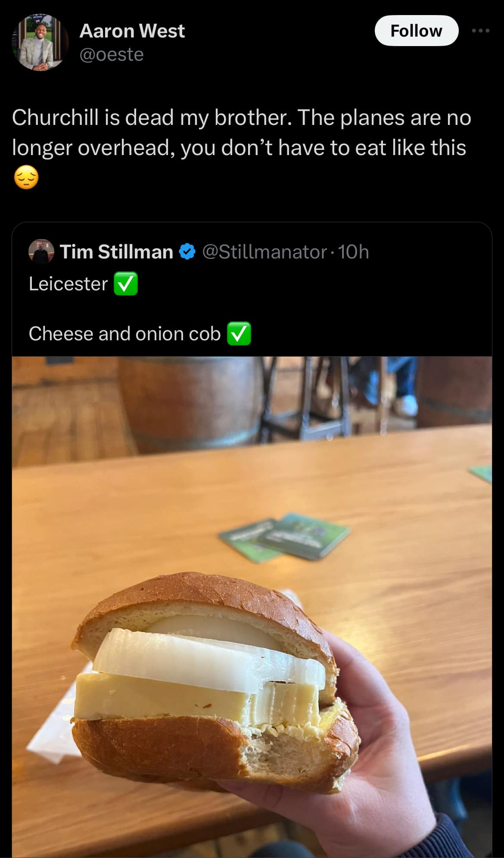This screenshot has width=504, height=858.
Task: Open the @Stillmanator handle
Action: (264, 252)
